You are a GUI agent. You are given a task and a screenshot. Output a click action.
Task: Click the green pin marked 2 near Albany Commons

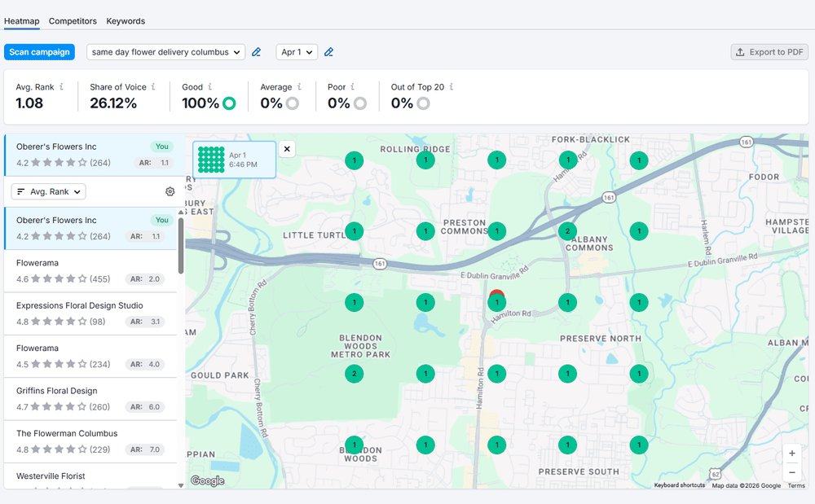(x=568, y=231)
